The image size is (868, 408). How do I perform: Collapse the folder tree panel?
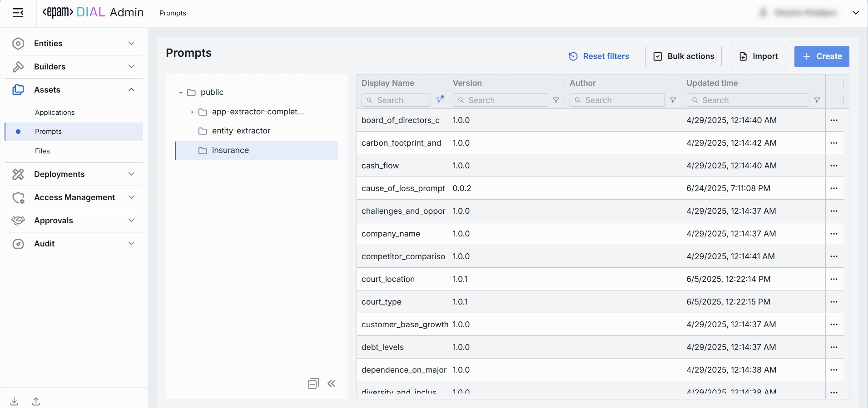coord(332,384)
